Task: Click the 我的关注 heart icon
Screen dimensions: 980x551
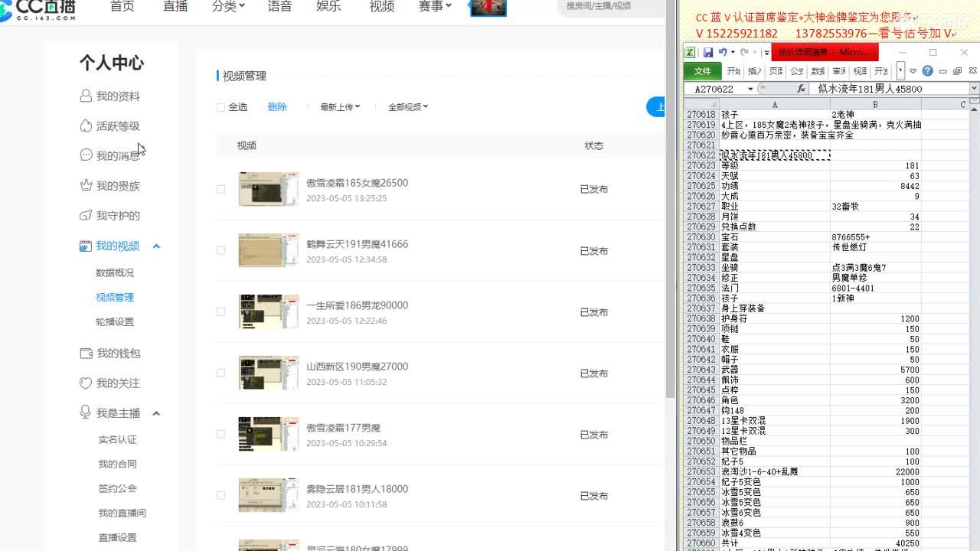Action: pos(87,383)
